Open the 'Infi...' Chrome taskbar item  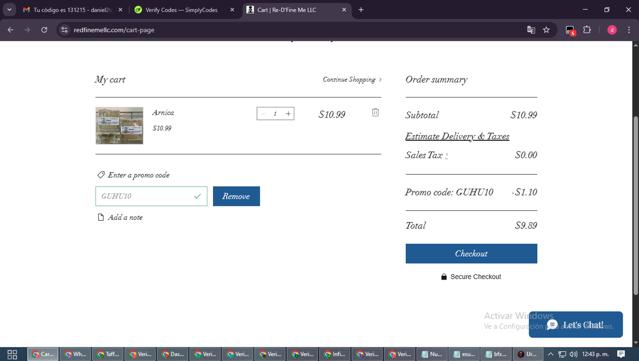click(335, 354)
